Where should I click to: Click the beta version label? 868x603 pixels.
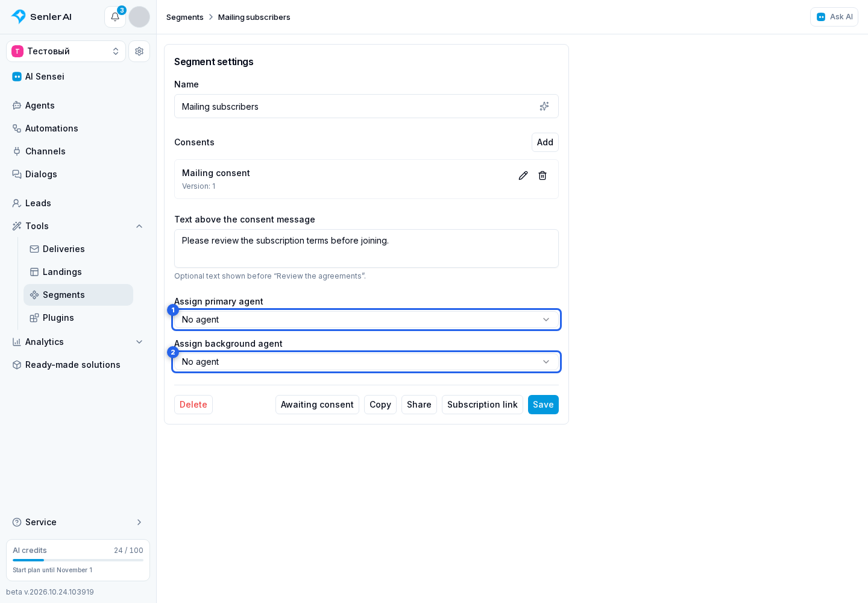coord(50,592)
